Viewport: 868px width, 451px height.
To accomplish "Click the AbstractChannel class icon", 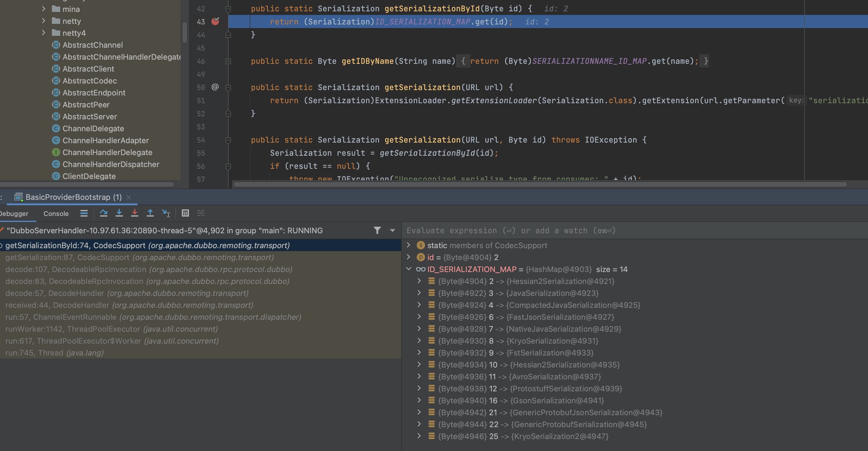I will pyautogui.click(x=56, y=45).
